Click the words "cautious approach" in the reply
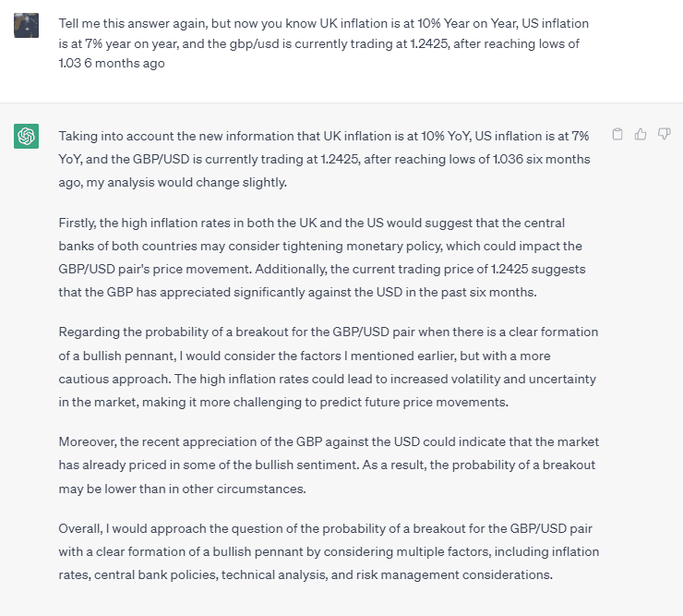This screenshot has width=683, height=616. 114,379
